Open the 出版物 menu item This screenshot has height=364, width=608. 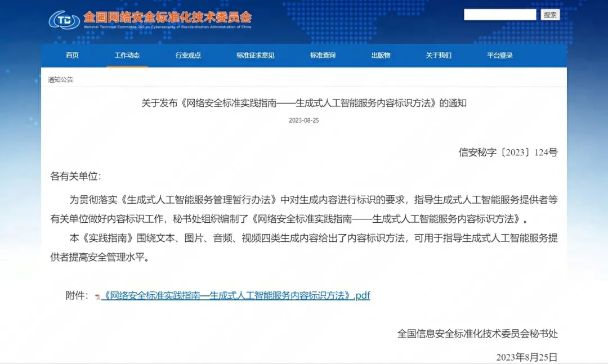click(x=381, y=55)
